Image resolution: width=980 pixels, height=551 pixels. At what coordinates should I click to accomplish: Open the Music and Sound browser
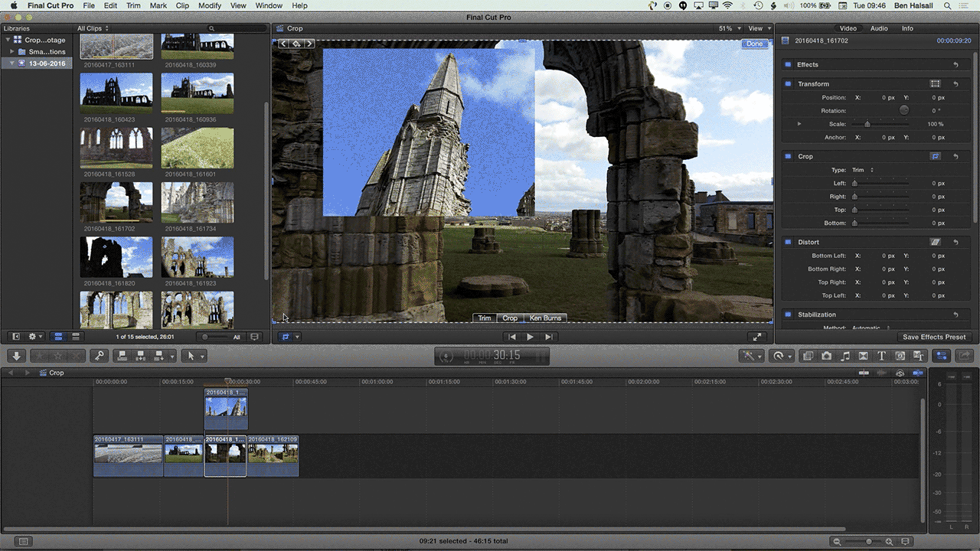(846, 355)
